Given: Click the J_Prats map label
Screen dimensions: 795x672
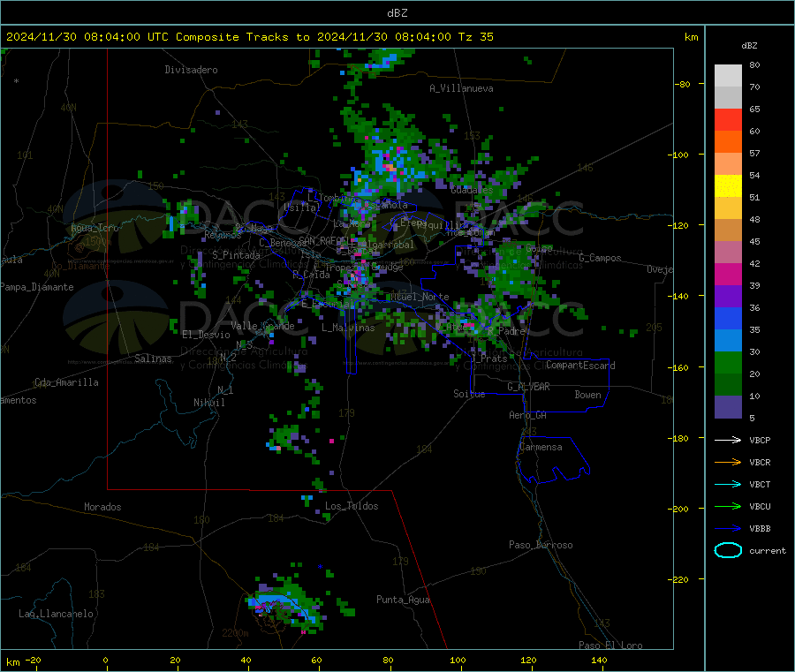Looking at the screenshot, I should pyautogui.click(x=488, y=359).
